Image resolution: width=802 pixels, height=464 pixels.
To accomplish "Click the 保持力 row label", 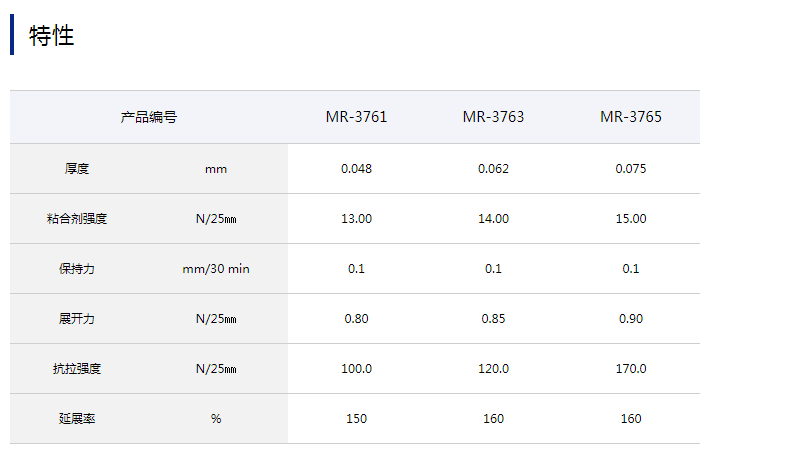I will (x=77, y=268).
